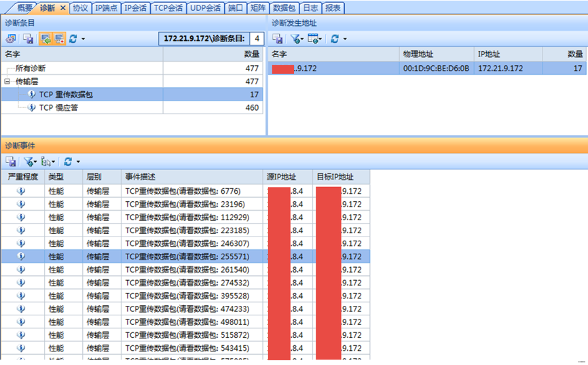Sort diagnosis items by 名字 column
Screen dimensions: 588x365
click(82, 54)
